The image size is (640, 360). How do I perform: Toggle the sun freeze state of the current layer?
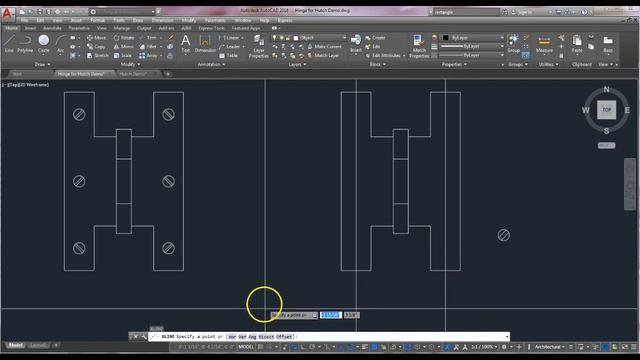point(281,38)
